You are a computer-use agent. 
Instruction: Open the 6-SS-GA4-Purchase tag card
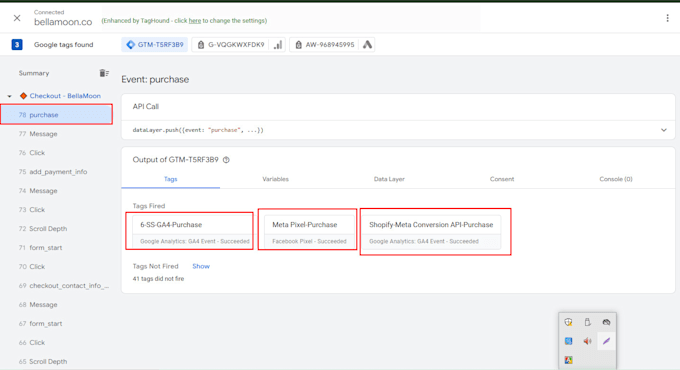coord(193,232)
